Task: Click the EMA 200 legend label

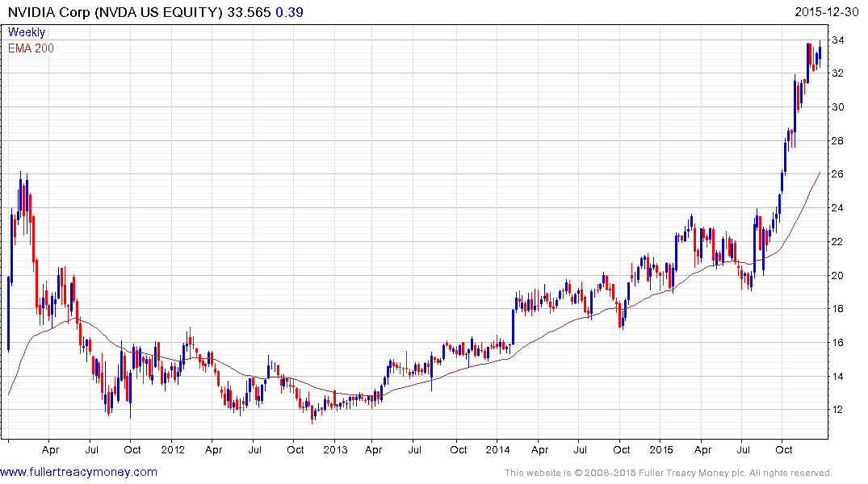Action: 31,48
